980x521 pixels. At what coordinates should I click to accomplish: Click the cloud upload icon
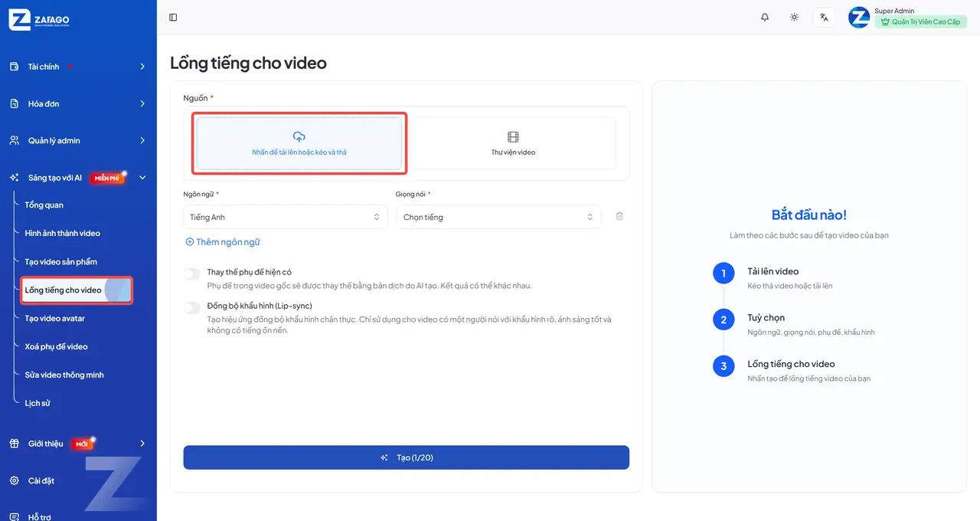pyautogui.click(x=299, y=136)
